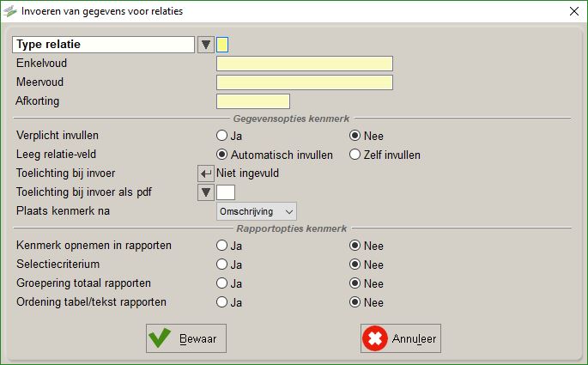The width and height of the screenshot is (588, 365).
Task: Click the Type relatie dropdown arrow icon
Action: pyautogui.click(x=206, y=45)
